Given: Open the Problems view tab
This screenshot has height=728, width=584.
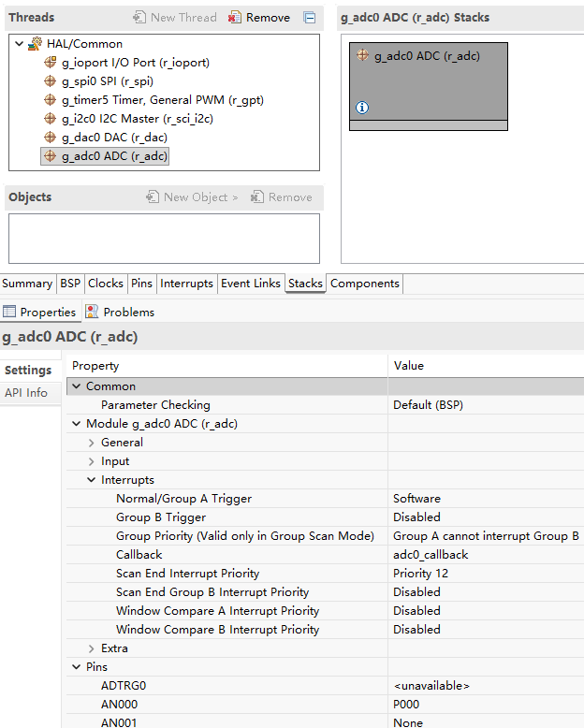Looking at the screenshot, I should tap(120, 312).
